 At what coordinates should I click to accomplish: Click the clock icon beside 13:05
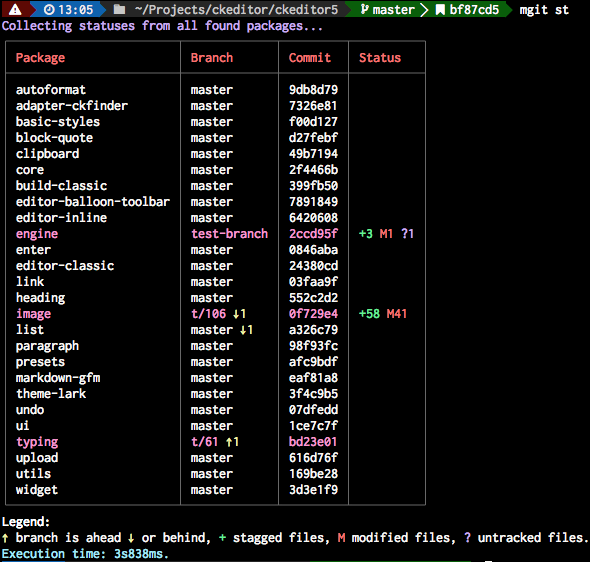[49, 9]
